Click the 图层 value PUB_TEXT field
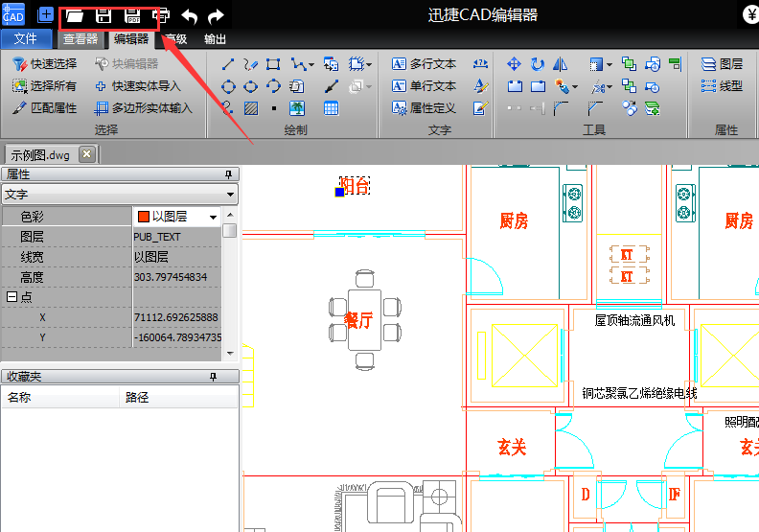 [176, 237]
